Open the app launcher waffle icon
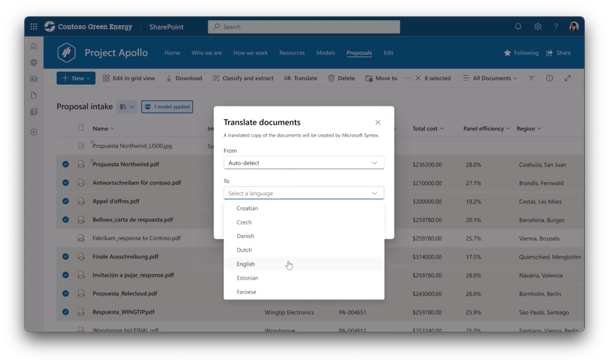Image resolution: width=609 pixels, height=364 pixels. [x=34, y=26]
